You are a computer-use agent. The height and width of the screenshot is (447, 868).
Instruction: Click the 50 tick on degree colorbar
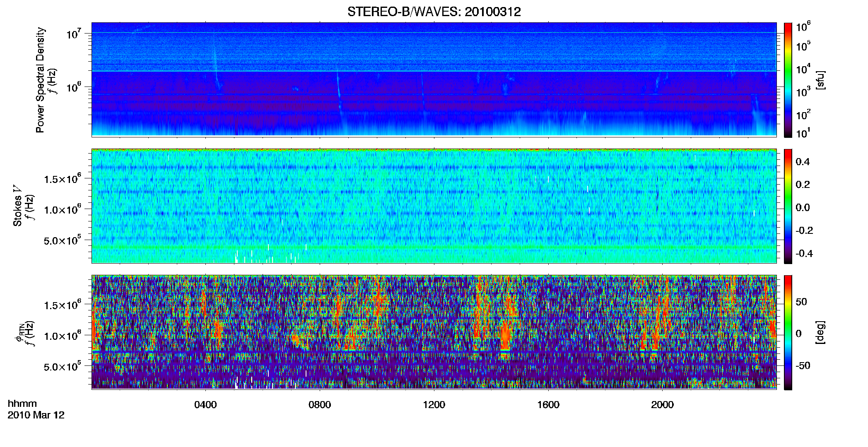pyautogui.click(x=801, y=302)
